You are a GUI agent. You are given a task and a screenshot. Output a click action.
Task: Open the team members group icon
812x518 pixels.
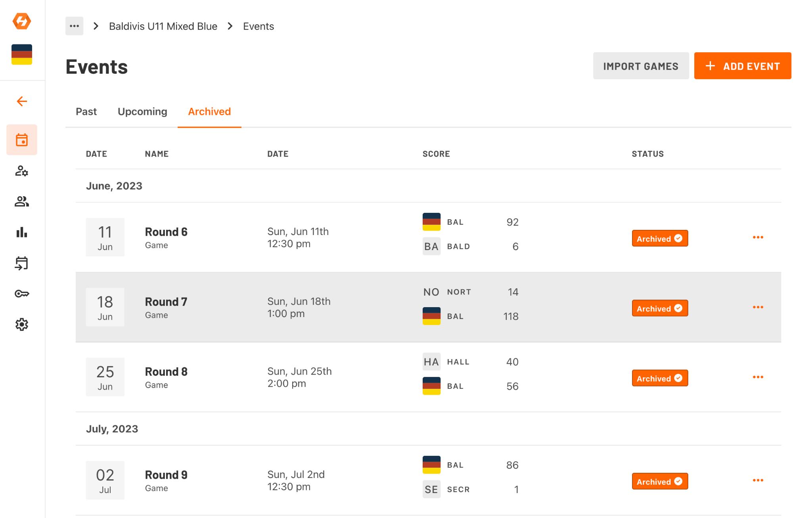pyautogui.click(x=22, y=202)
